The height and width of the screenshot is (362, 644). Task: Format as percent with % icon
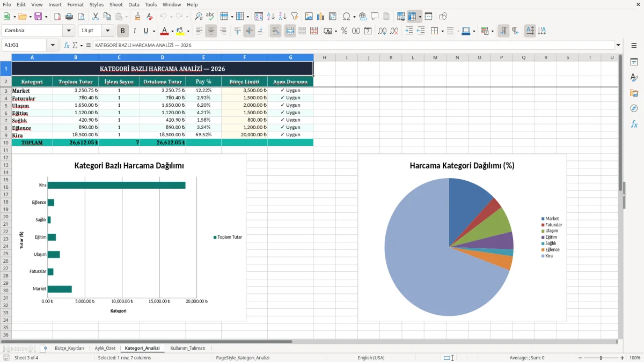click(x=344, y=31)
